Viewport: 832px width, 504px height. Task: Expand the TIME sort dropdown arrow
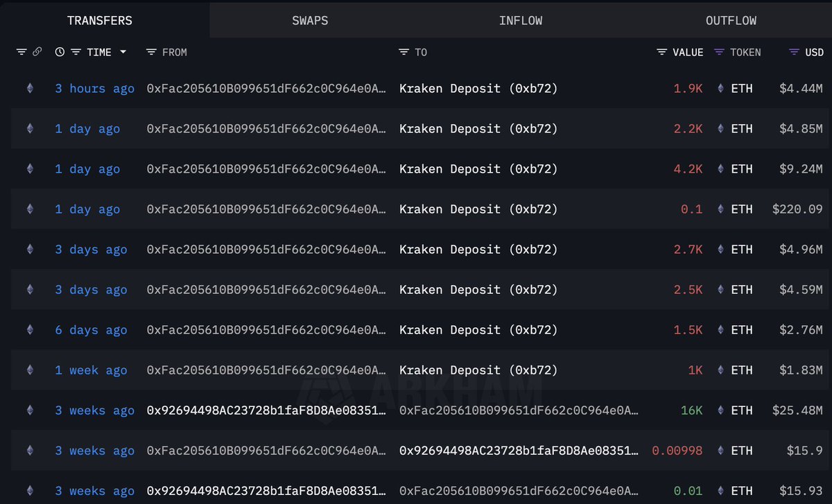[123, 52]
